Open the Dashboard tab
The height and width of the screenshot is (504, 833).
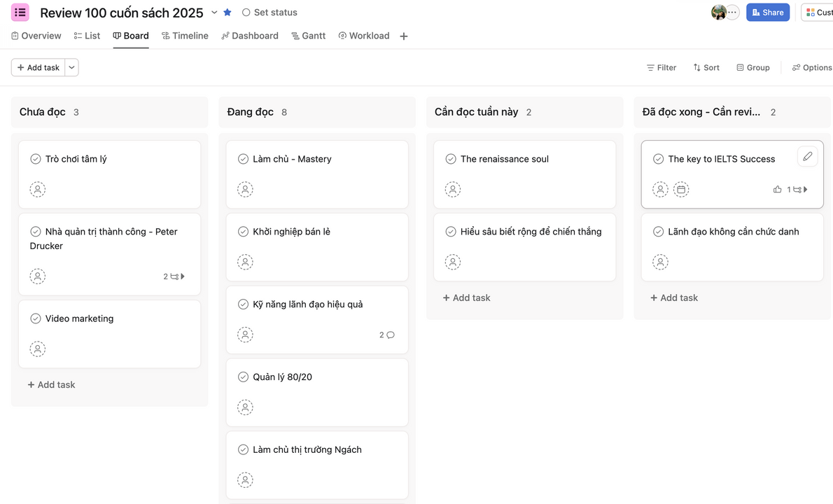coord(249,36)
